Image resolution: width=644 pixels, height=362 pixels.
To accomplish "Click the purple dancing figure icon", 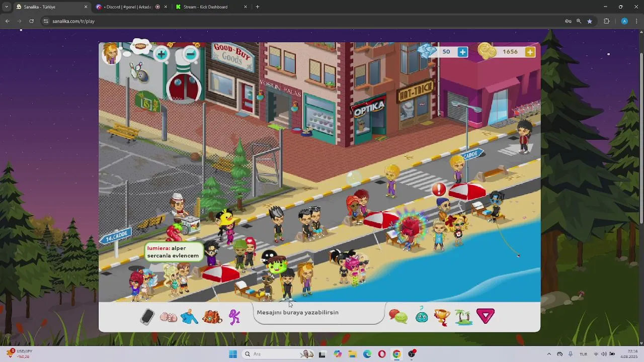I will [234, 317].
